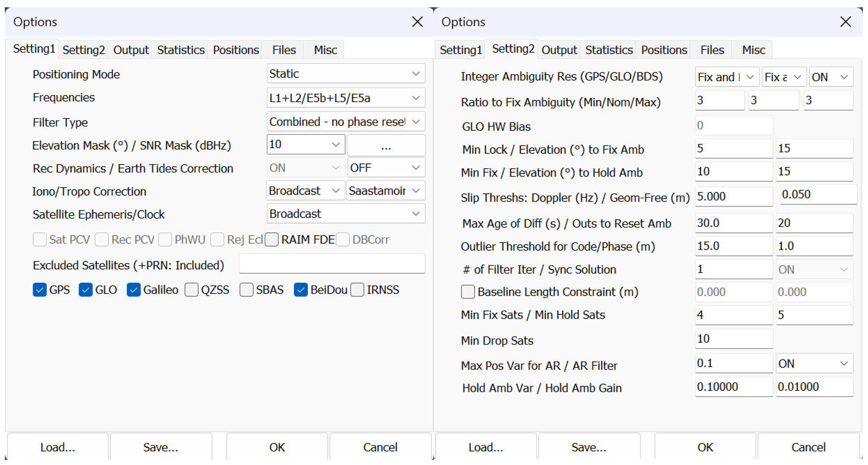Open Satellite Ephemeris/Clock dropdown
Image resolution: width=868 pixels, height=465 pixels.
point(345,214)
